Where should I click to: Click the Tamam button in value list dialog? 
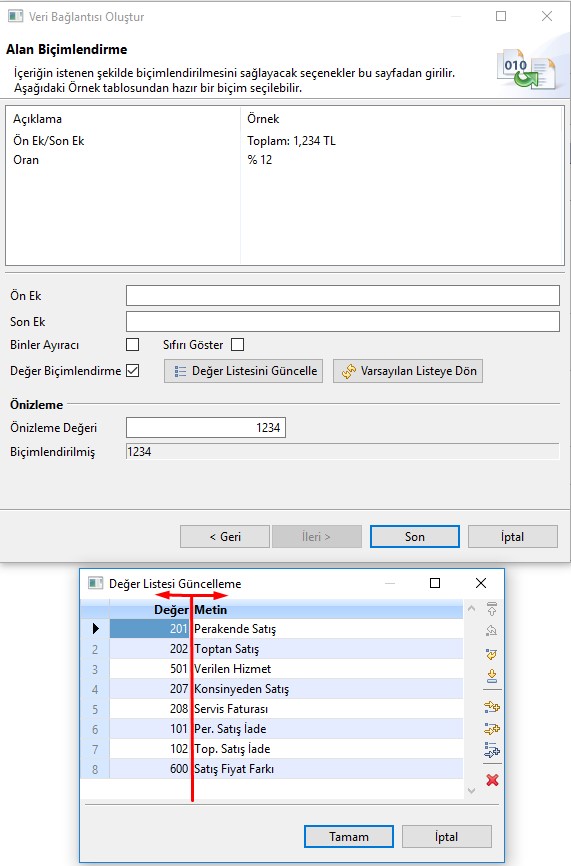(349, 837)
